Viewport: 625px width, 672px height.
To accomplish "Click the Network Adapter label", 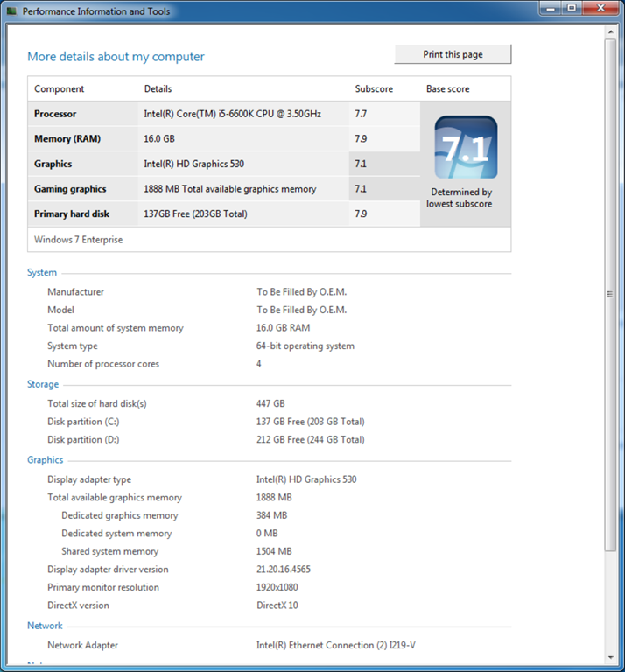I will [x=83, y=645].
